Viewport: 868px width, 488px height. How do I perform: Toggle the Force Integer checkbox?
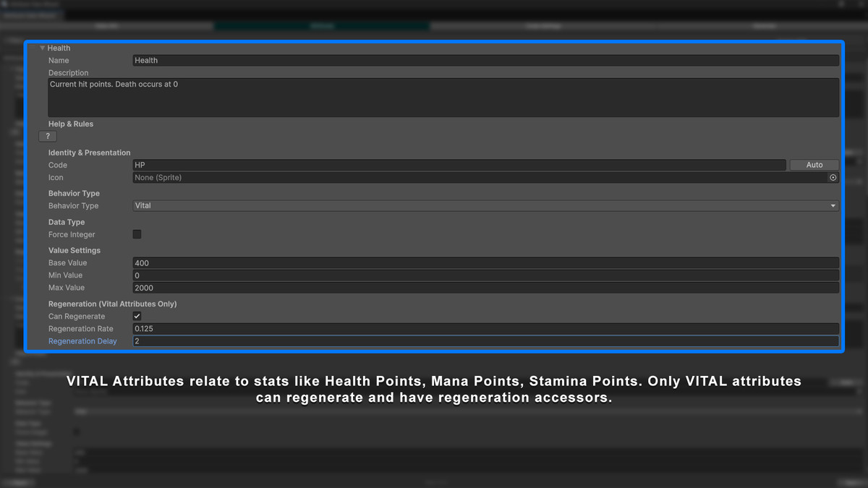point(137,234)
